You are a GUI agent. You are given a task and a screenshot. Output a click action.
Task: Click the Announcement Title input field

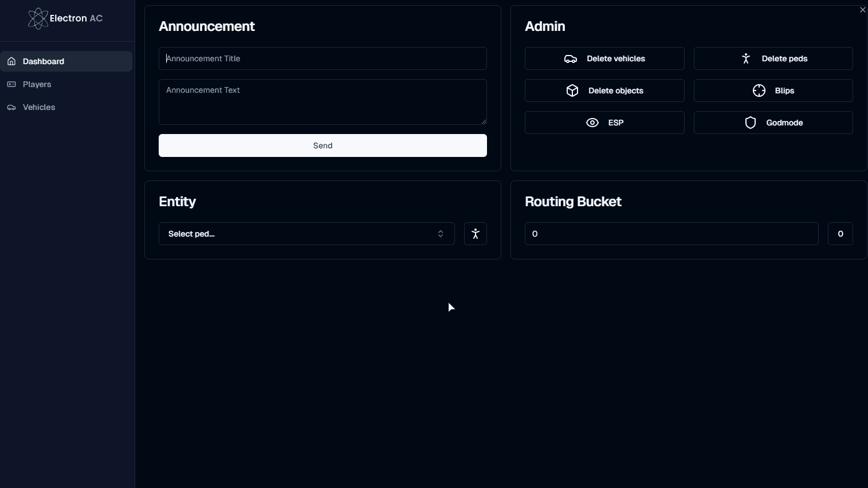tap(323, 58)
